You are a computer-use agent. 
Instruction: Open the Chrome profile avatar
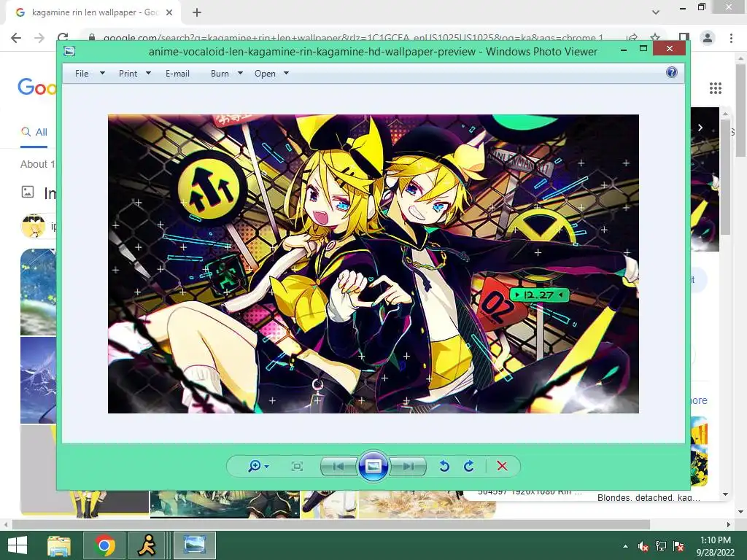coord(708,38)
